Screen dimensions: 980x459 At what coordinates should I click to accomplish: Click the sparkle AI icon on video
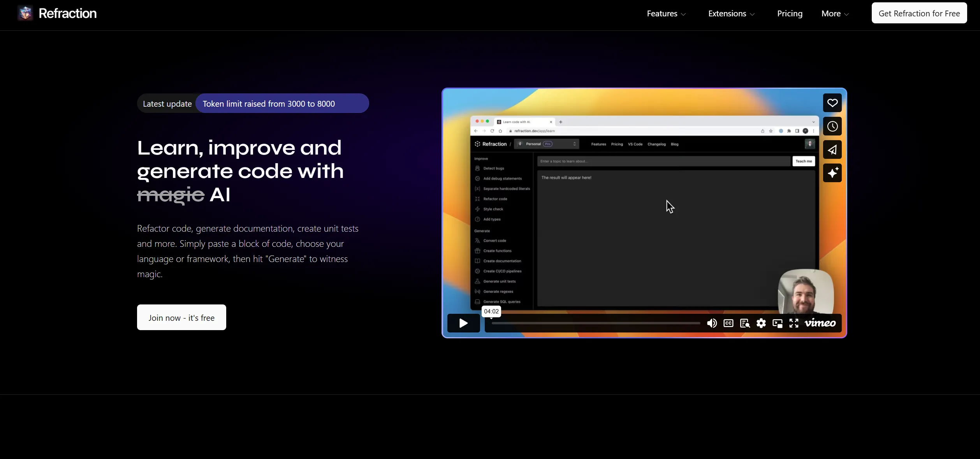tap(832, 173)
